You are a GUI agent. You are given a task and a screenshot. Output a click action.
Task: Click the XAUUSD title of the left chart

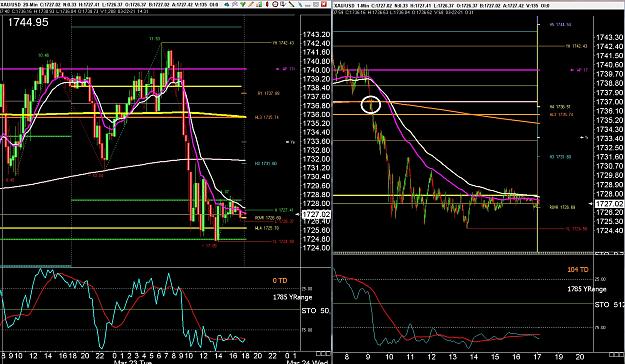pos(11,5)
